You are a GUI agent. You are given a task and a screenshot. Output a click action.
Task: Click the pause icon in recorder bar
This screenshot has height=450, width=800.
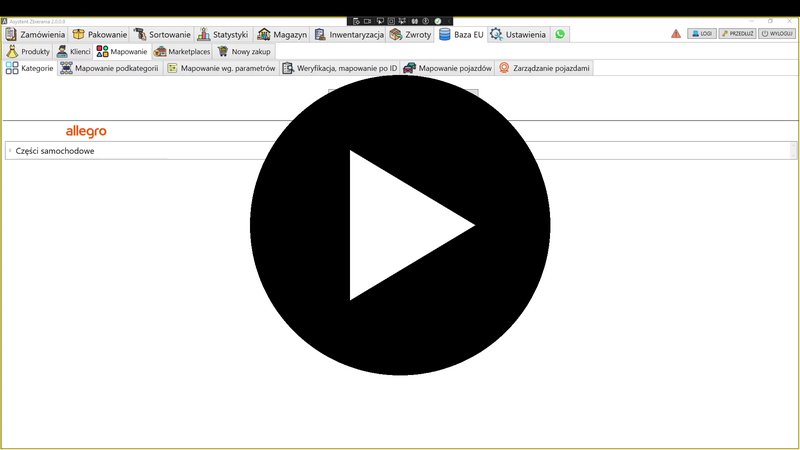coord(414,21)
